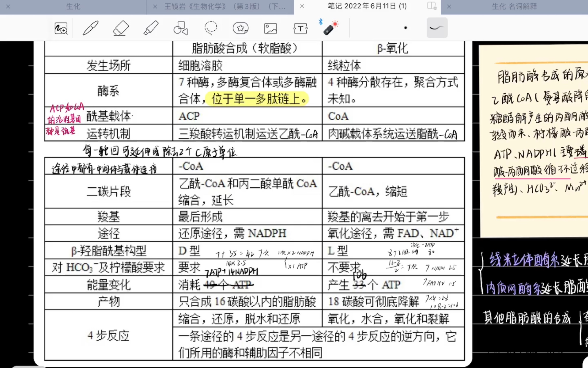Adjust the brush size slider
This screenshot has height=368, width=588.
pyautogui.click(x=405, y=28)
